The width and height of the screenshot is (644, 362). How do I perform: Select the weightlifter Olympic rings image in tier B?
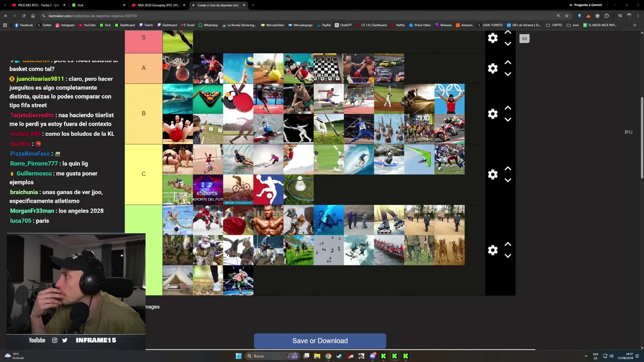click(x=449, y=99)
